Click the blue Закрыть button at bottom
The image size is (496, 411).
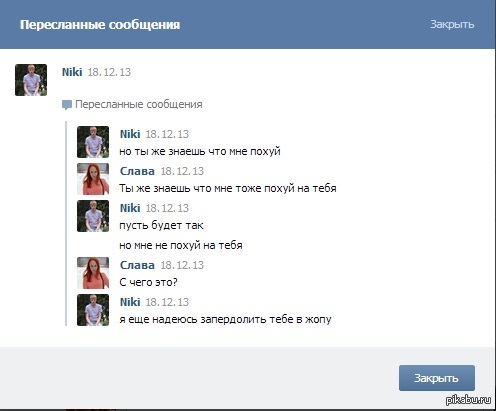[437, 378]
